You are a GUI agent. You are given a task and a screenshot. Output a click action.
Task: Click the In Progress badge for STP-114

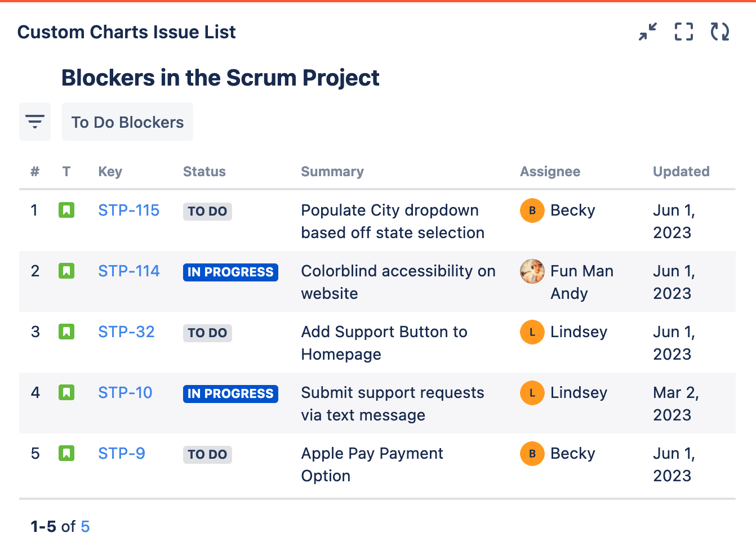(x=230, y=272)
